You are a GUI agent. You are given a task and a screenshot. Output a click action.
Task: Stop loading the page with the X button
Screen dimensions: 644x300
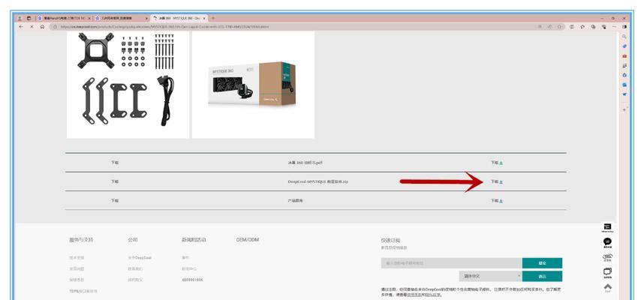coord(32,27)
